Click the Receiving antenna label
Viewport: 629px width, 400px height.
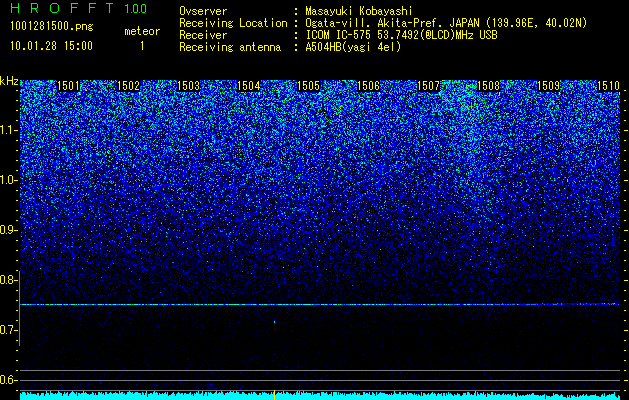230,47
